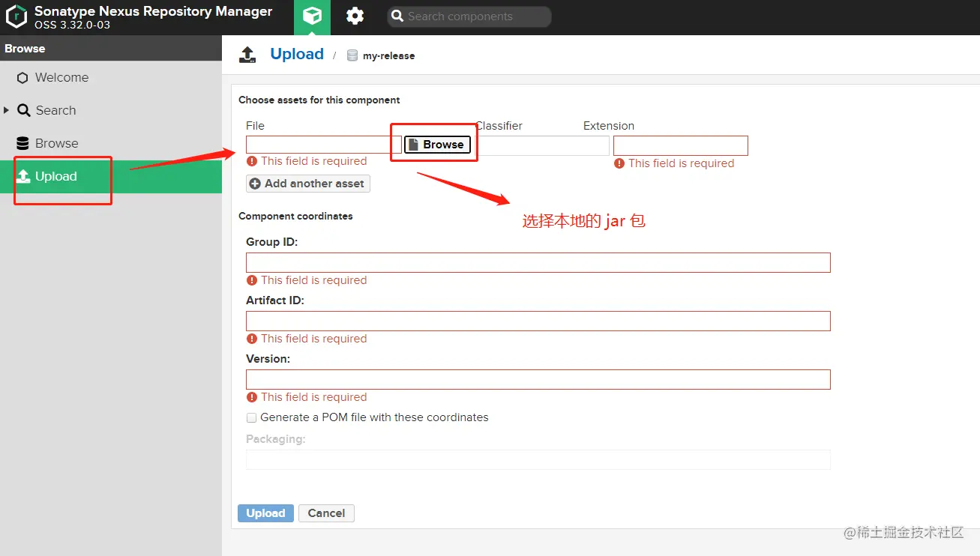Select Upload in the sidebar
The image size is (980, 556).
pyautogui.click(x=111, y=176)
